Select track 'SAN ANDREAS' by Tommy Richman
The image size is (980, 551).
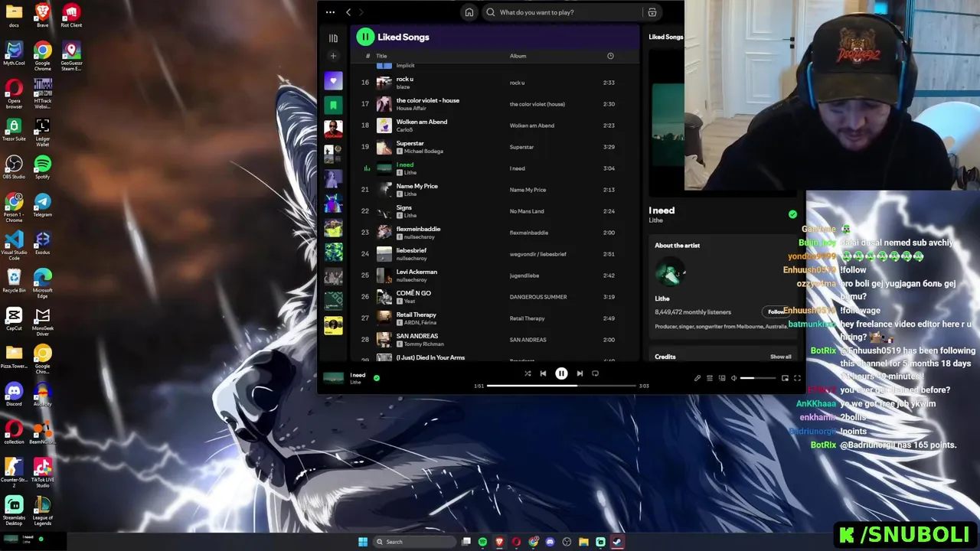coord(494,340)
